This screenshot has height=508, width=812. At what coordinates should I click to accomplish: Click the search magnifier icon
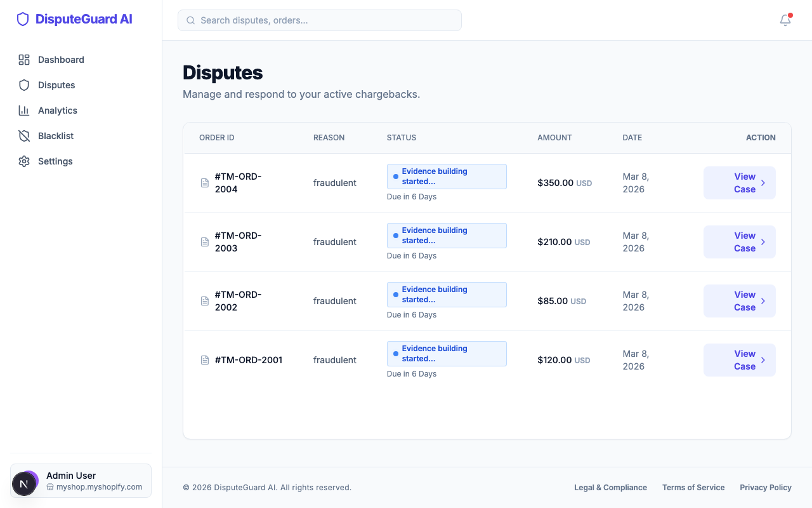click(x=190, y=20)
